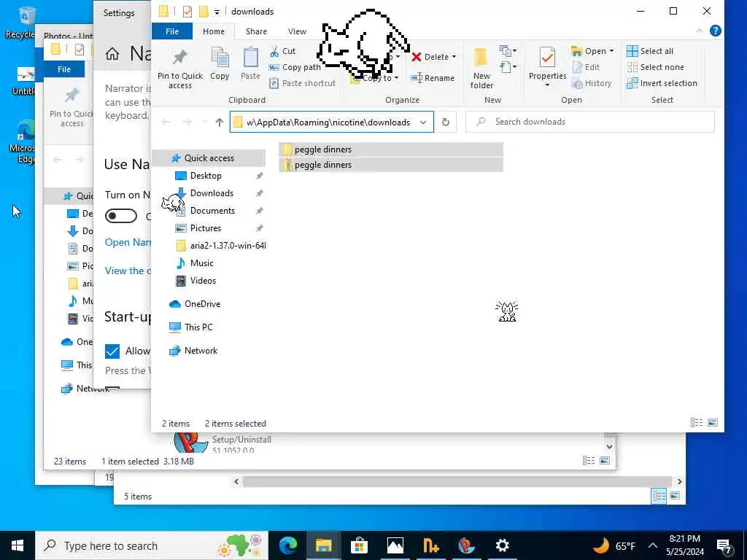747x560 pixels.
Task: Delete the selected peggle dinners items
Action: point(429,57)
